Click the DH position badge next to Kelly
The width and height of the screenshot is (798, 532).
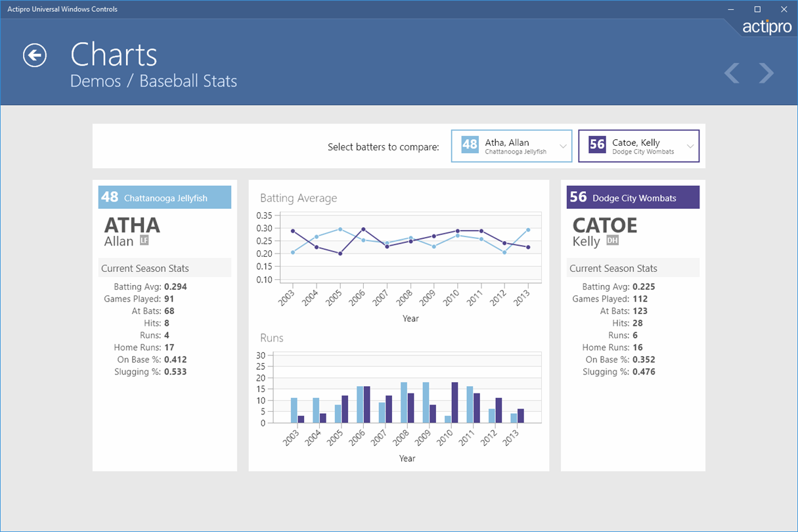click(x=612, y=240)
